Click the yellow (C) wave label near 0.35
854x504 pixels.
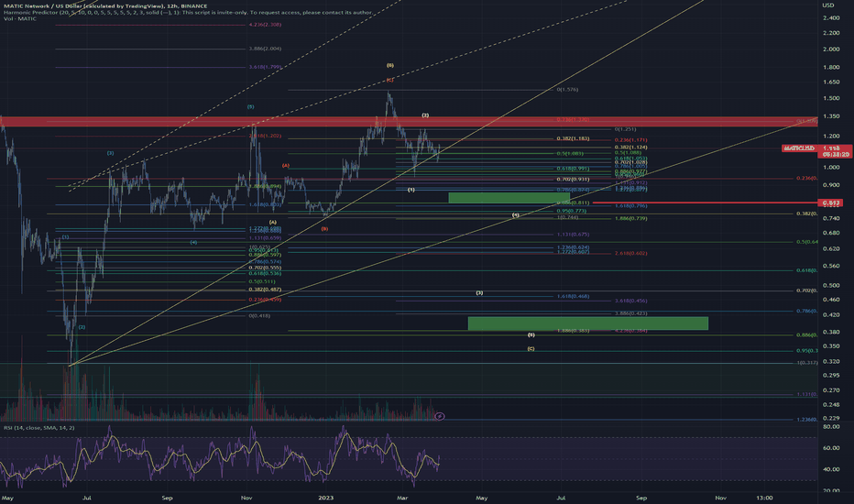pyautogui.click(x=531, y=349)
